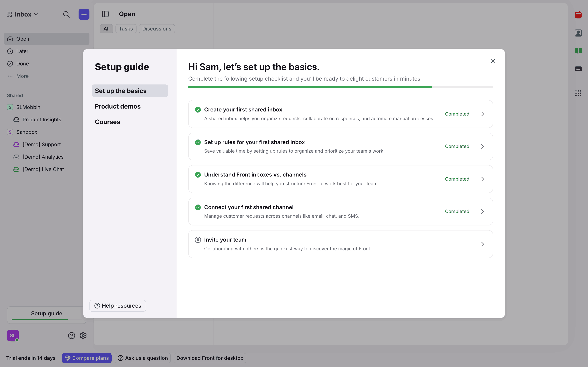Open the keyboard shortcuts icon
The width and height of the screenshot is (588, 367).
578,69
